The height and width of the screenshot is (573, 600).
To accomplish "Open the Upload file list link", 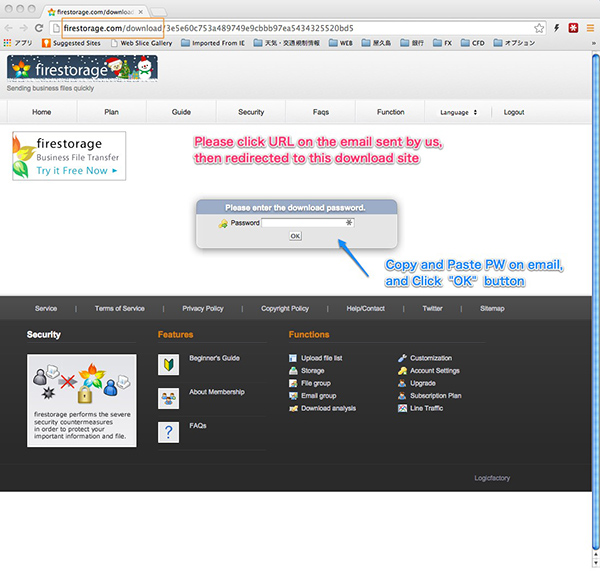I will coord(321,358).
